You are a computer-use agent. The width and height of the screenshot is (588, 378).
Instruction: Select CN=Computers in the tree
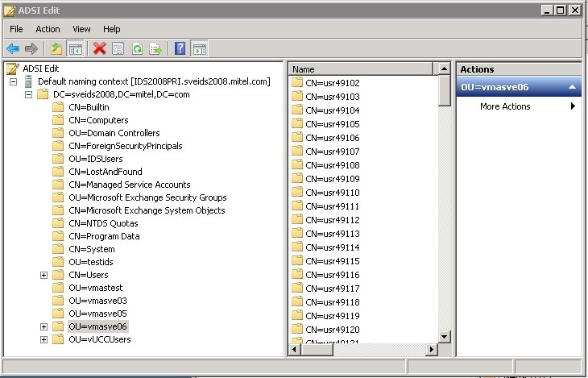pos(98,120)
